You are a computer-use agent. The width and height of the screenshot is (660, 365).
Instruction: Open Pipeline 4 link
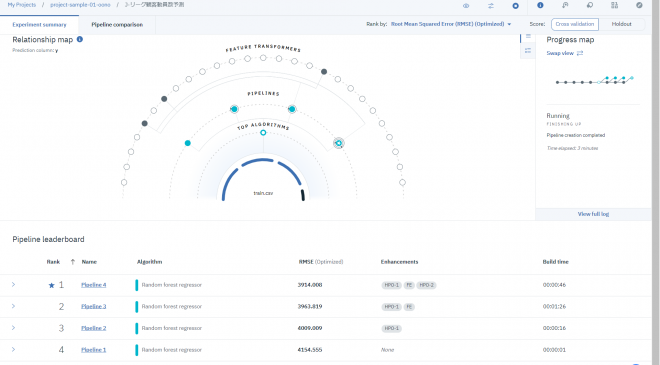click(x=93, y=285)
